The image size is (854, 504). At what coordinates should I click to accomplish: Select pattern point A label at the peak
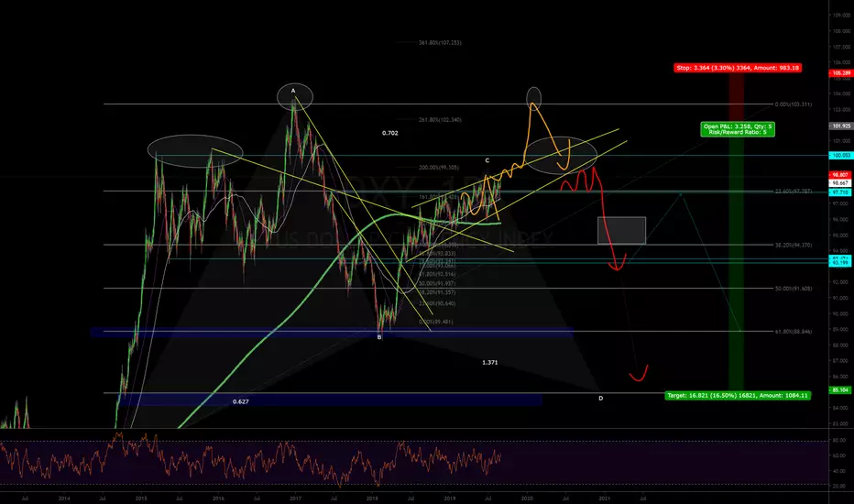click(x=293, y=91)
